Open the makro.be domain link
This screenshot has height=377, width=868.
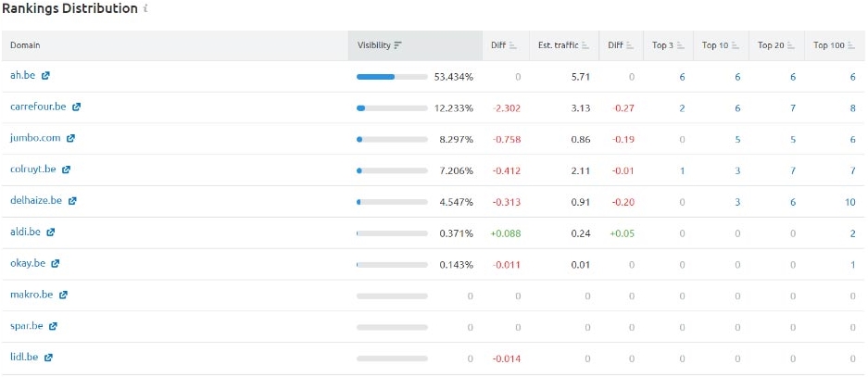click(x=31, y=295)
